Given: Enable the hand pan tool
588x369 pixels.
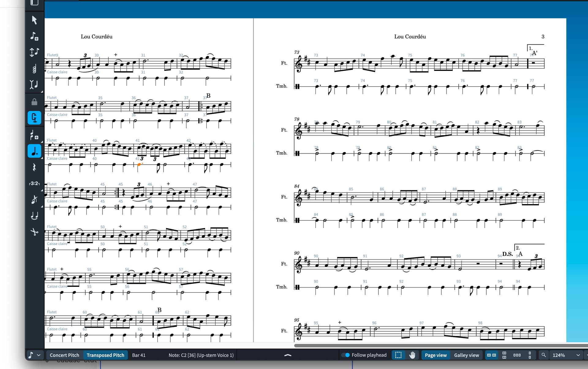Looking at the screenshot, I should click(x=412, y=355).
